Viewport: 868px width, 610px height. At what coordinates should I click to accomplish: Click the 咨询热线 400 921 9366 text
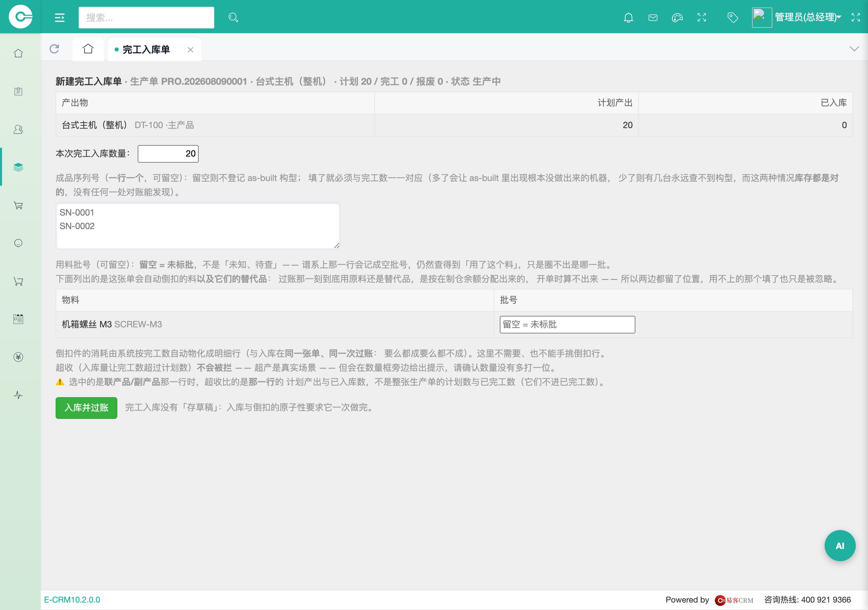click(808, 600)
